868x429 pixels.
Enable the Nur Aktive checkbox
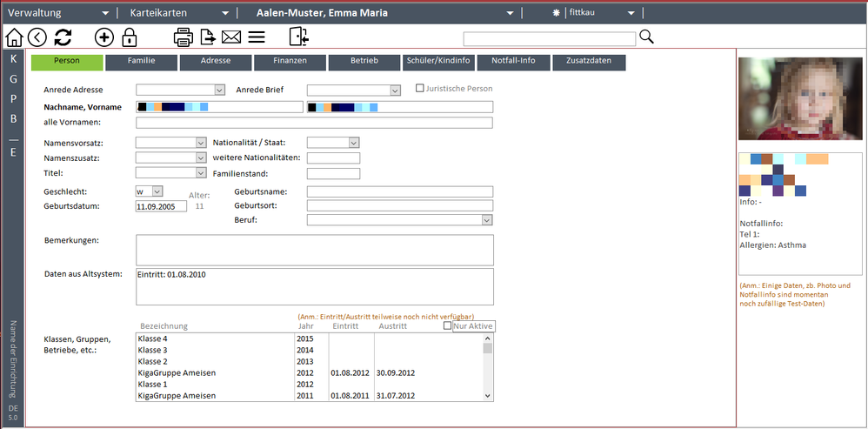447,326
